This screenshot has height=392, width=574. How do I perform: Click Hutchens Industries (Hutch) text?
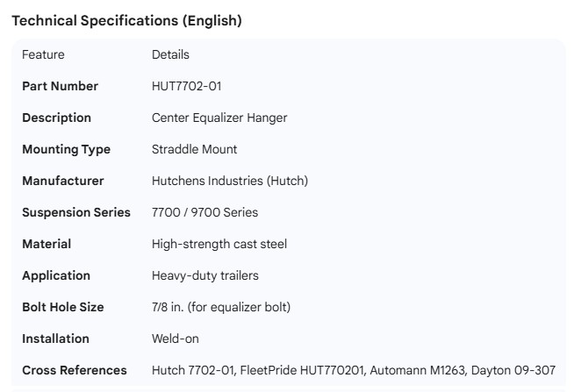click(230, 181)
